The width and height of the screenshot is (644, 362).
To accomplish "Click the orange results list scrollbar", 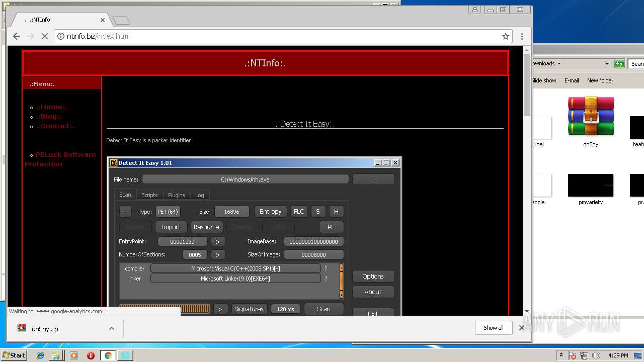I will [x=341, y=281].
